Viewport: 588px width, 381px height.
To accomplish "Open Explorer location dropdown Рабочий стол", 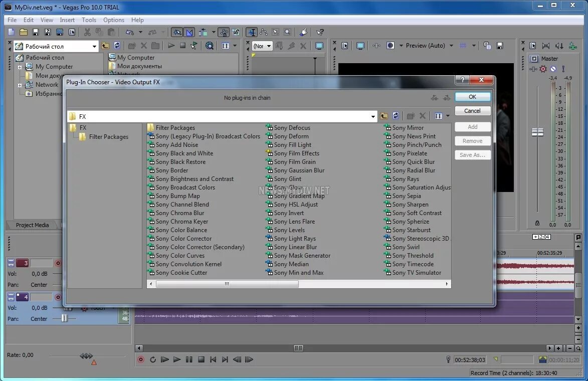I will pos(94,47).
